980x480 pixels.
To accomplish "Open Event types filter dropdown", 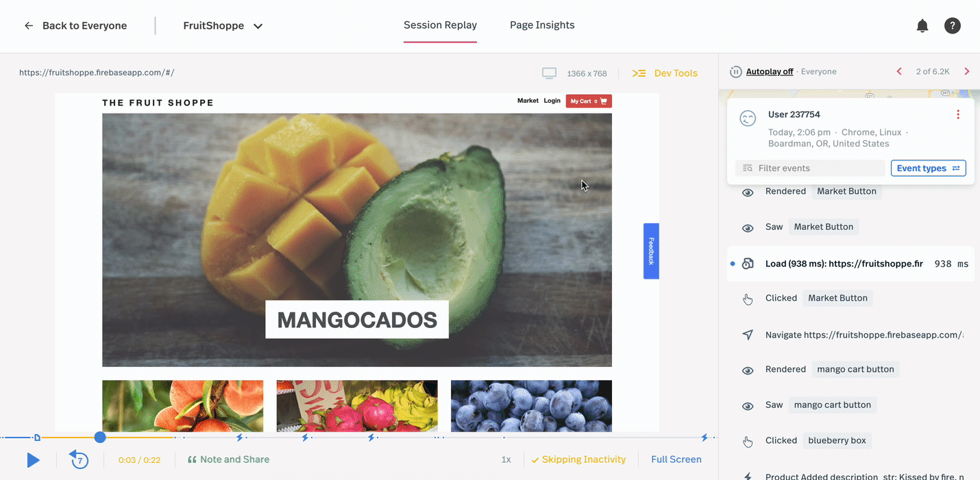I will 928,168.
